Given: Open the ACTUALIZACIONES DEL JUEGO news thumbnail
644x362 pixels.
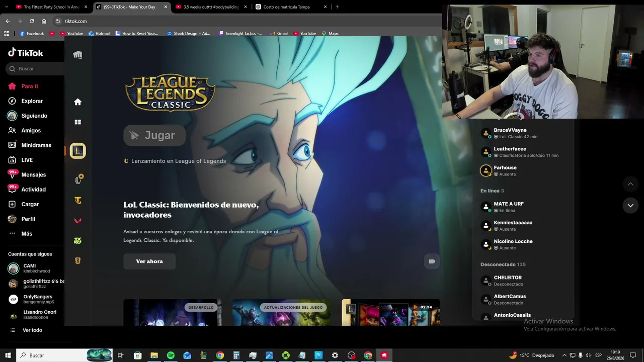Looking at the screenshot, I should (282, 312).
